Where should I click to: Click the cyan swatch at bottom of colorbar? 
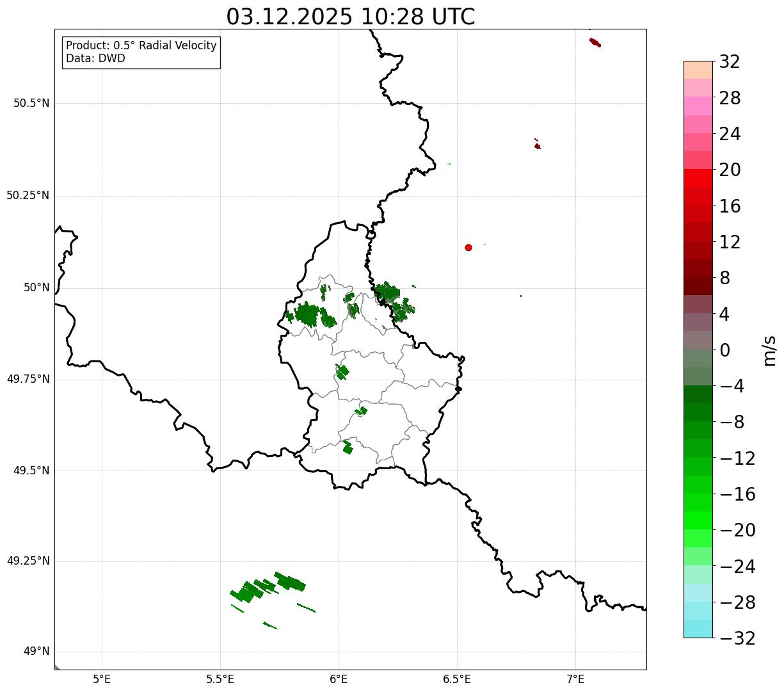pyautogui.click(x=698, y=629)
